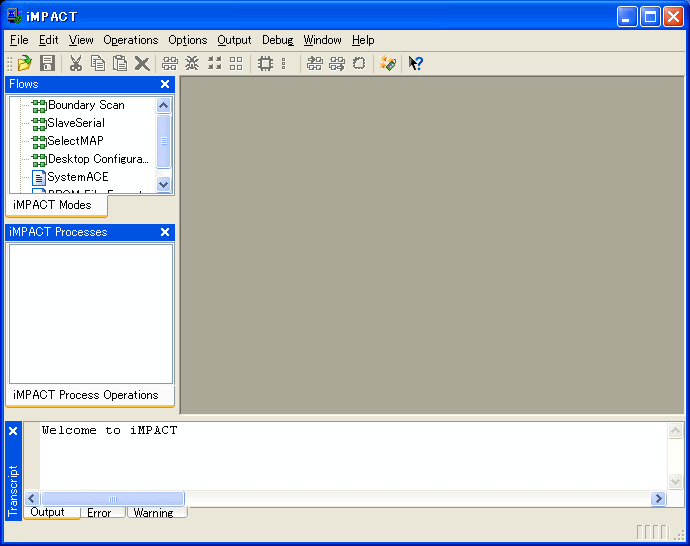Select SystemACE flow item
The height and width of the screenshot is (546, 690).
pos(77,177)
